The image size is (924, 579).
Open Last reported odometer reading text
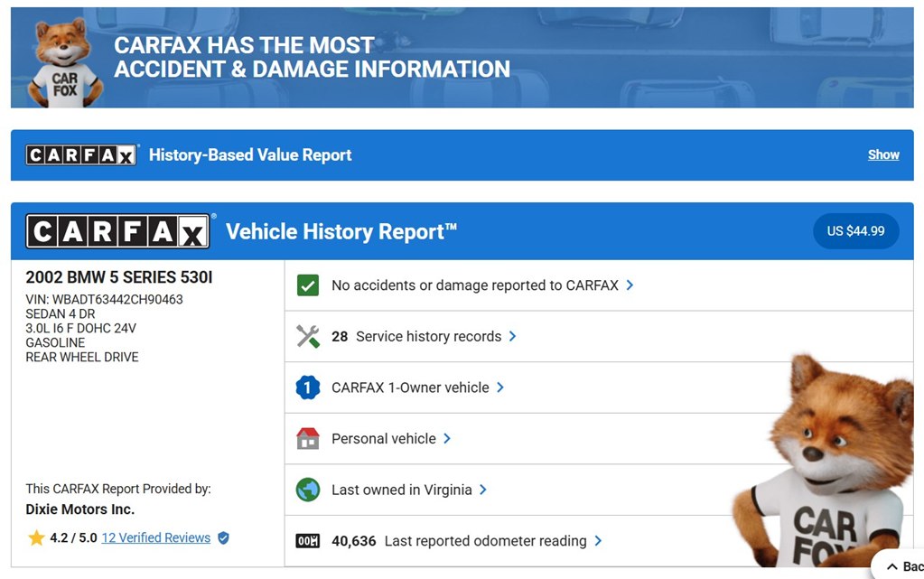point(486,541)
